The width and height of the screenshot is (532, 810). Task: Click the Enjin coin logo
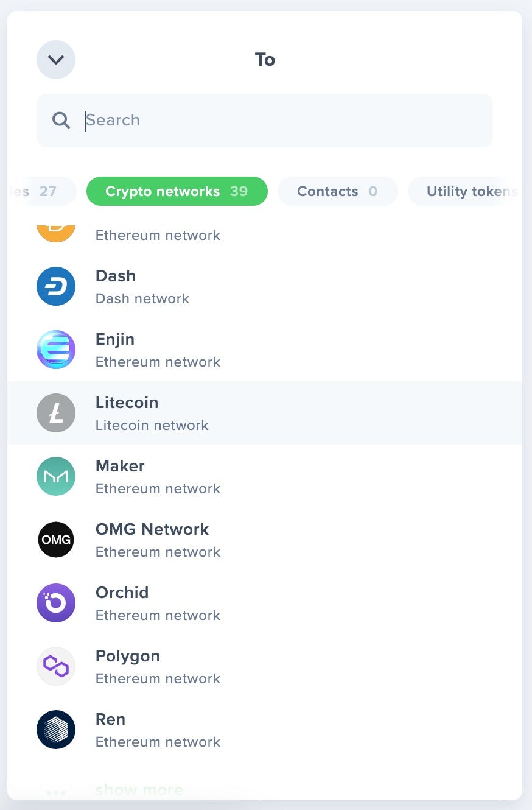point(56,350)
